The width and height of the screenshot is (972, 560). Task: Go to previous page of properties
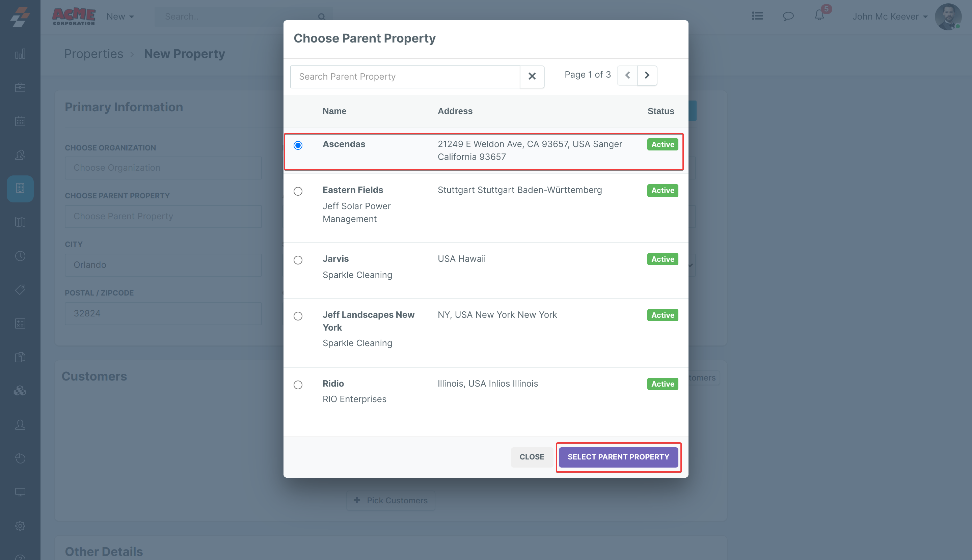pyautogui.click(x=627, y=75)
